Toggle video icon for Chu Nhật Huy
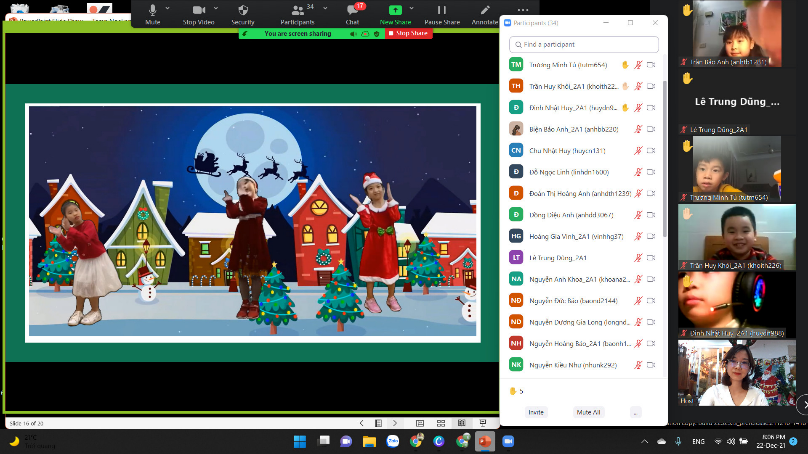Image resolution: width=808 pixels, height=454 pixels. point(651,150)
